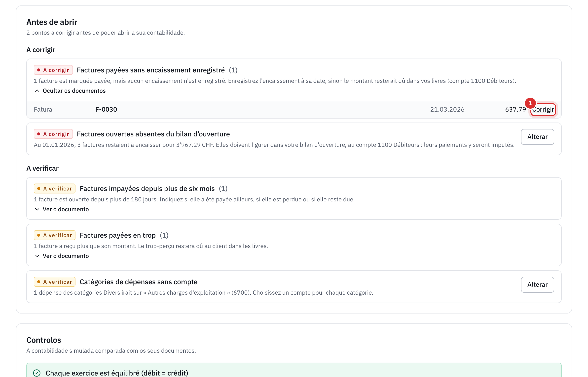
Task: Click the date 21.03.2026
Action: click(x=447, y=109)
